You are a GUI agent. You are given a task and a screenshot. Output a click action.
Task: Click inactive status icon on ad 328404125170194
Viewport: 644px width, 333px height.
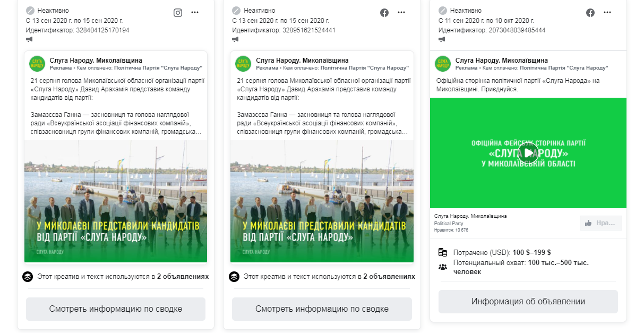[30, 11]
